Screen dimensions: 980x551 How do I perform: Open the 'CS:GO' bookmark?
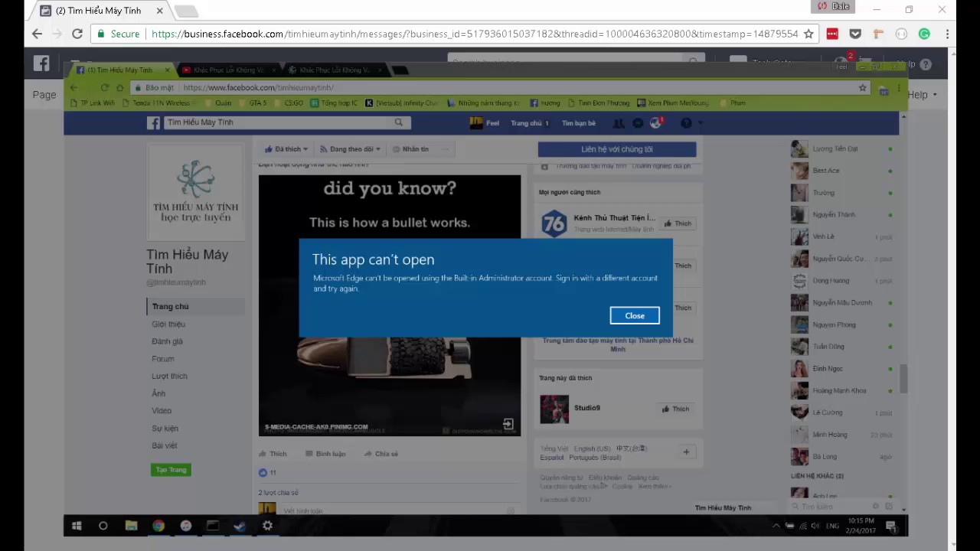pos(289,103)
